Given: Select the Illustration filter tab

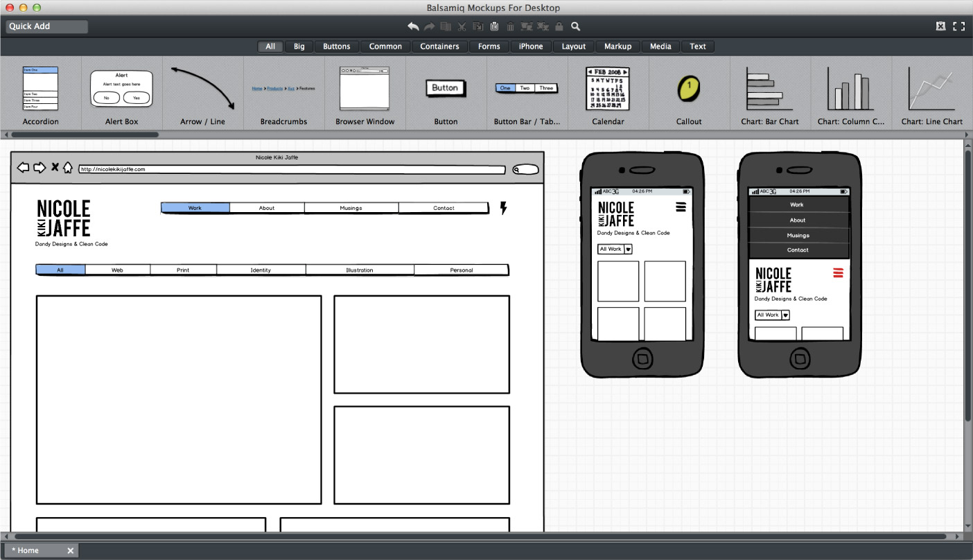Looking at the screenshot, I should pos(360,270).
